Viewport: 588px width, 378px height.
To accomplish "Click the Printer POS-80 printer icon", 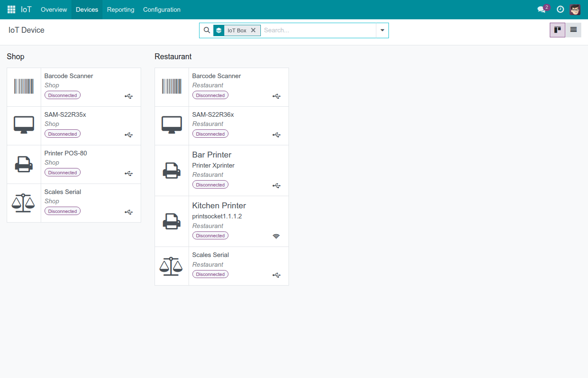I will [24, 164].
